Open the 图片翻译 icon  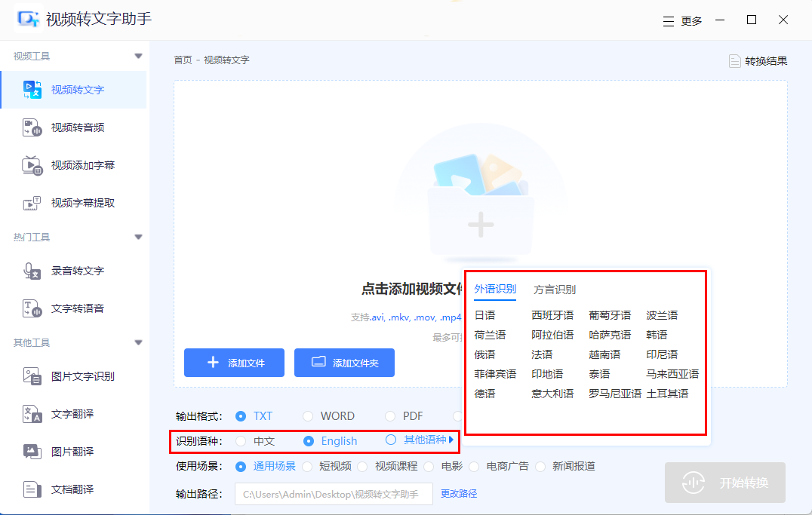point(32,452)
